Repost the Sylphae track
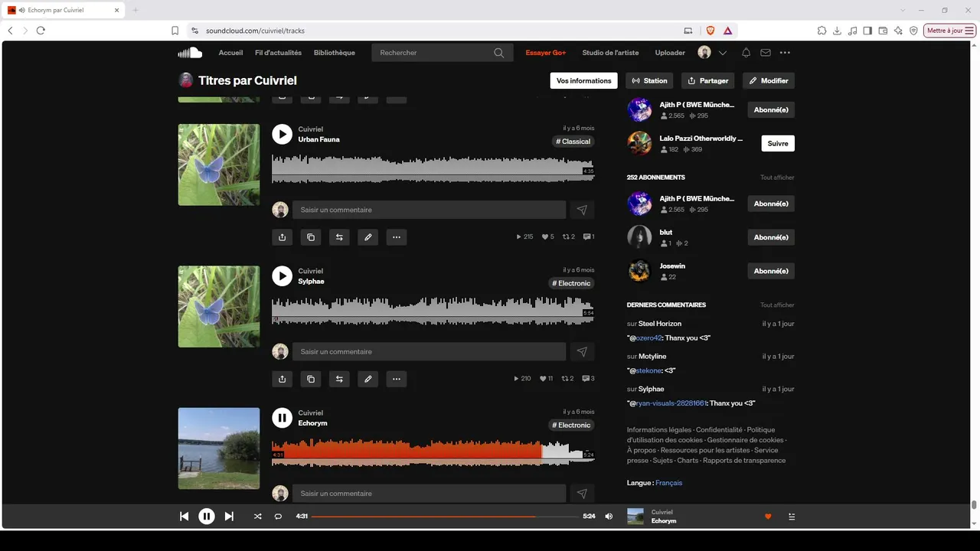The image size is (980, 551). 339,379
